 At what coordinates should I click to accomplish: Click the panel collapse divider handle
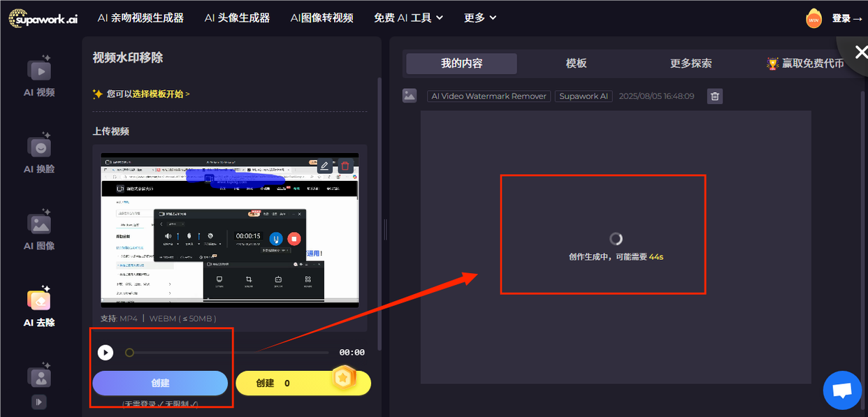(x=385, y=229)
